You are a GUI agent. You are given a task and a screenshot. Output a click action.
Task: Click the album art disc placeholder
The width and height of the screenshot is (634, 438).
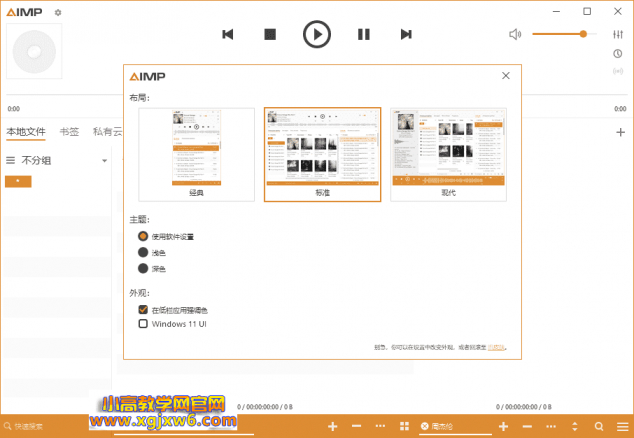(34, 51)
